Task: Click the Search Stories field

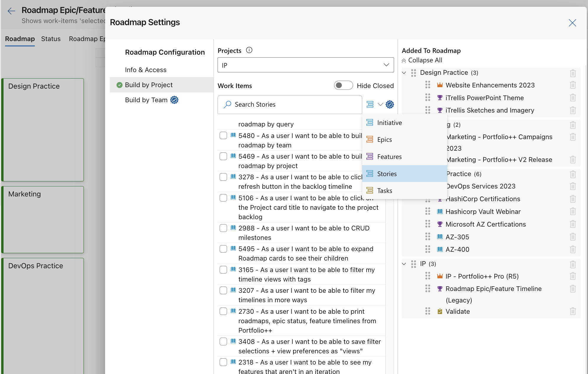Action: (290, 105)
